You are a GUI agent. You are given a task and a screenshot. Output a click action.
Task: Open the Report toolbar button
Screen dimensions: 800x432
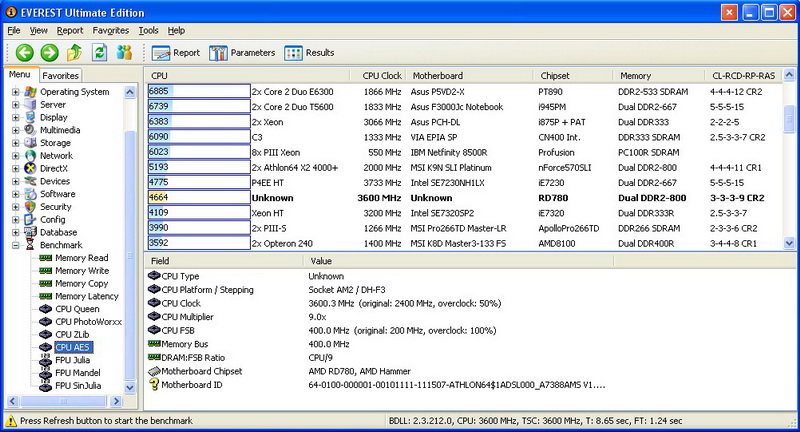[x=176, y=53]
